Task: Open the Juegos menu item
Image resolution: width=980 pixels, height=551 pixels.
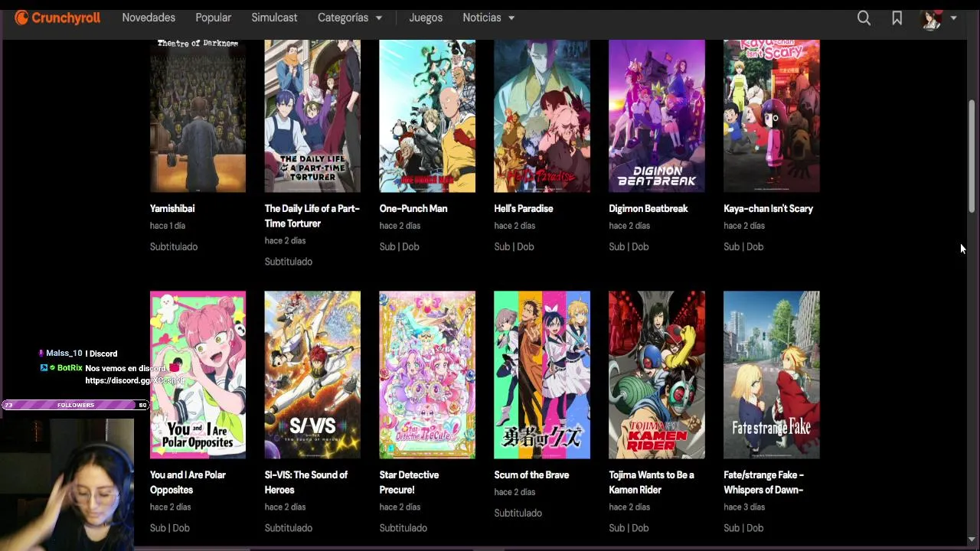Action: tap(426, 18)
